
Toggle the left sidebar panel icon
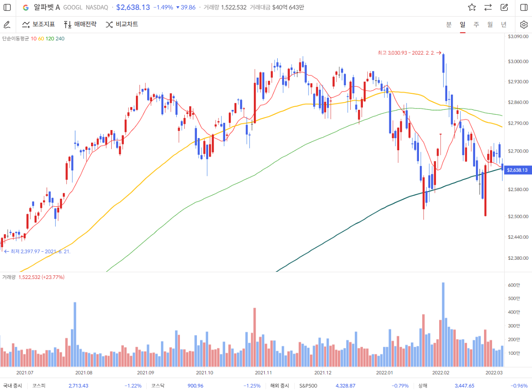pyautogui.click(x=7, y=7)
